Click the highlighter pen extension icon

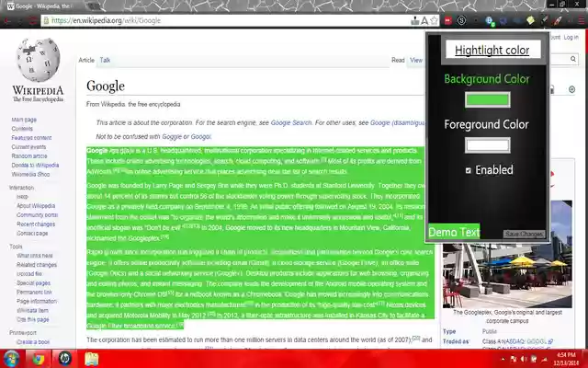coord(545,20)
